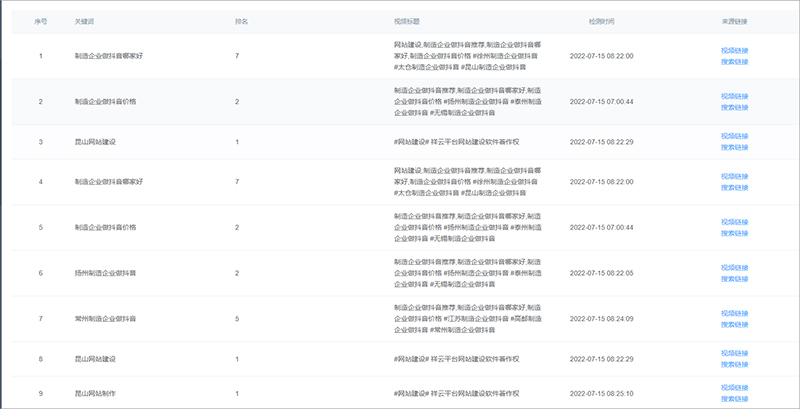The image size is (800, 409).
Task: Select keyword 制造企业做抖音哪家好 in row 1
Action: pos(109,56)
